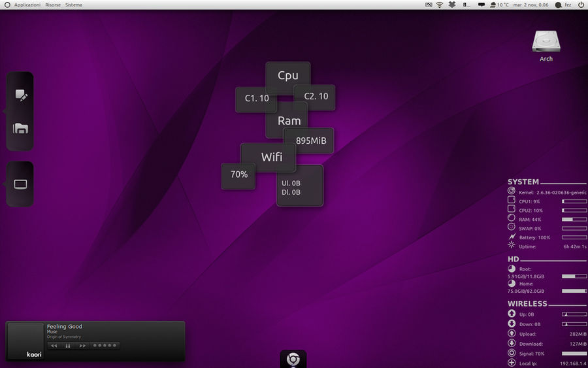588x368 pixels.
Task: Click the C2. 10 tile
Action: pos(316,97)
